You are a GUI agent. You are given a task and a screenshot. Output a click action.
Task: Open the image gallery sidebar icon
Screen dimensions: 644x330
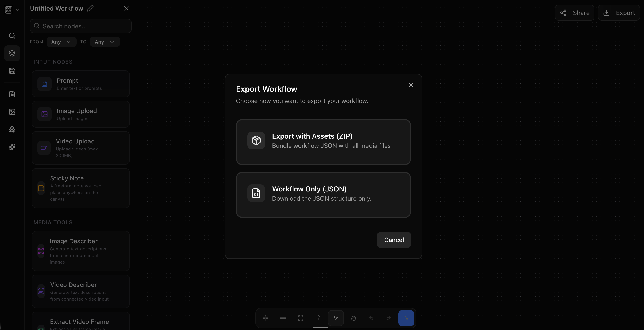pyautogui.click(x=12, y=112)
